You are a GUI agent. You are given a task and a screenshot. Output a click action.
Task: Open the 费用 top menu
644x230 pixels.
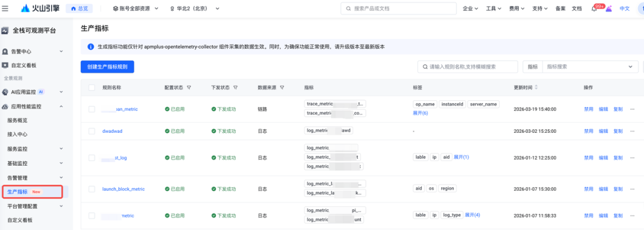[x=516, y=8]
